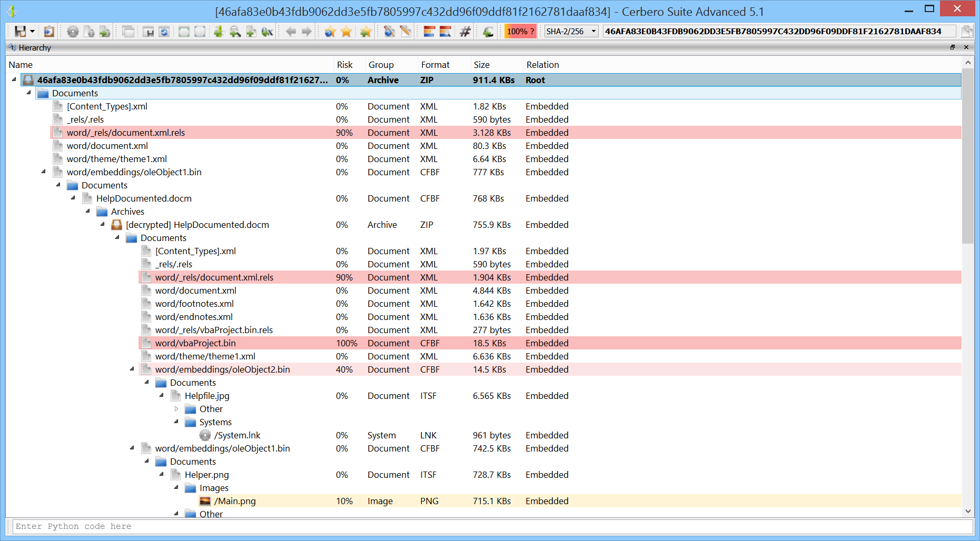Click the hierarchy vertical scrollbar thumb

click(968, 155)
